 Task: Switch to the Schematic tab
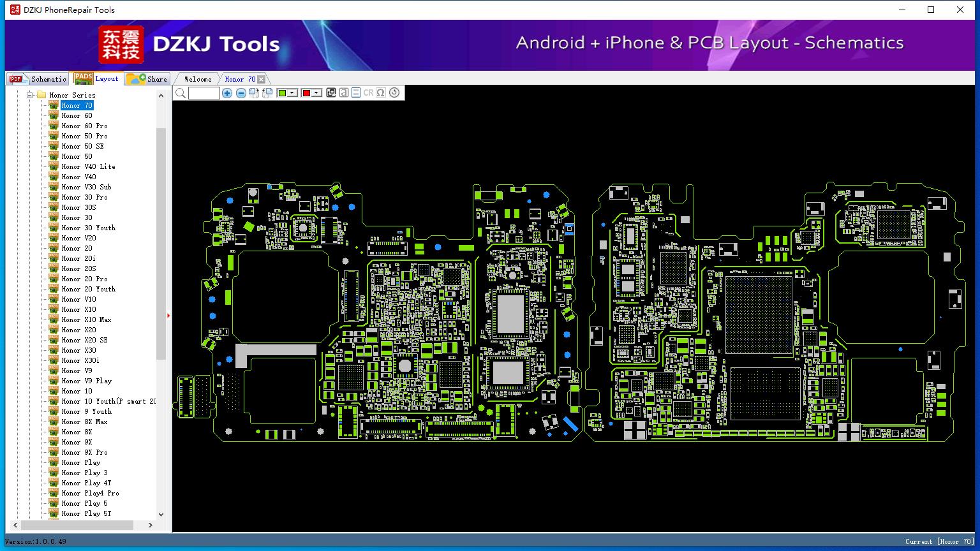[x=38, y=79]
